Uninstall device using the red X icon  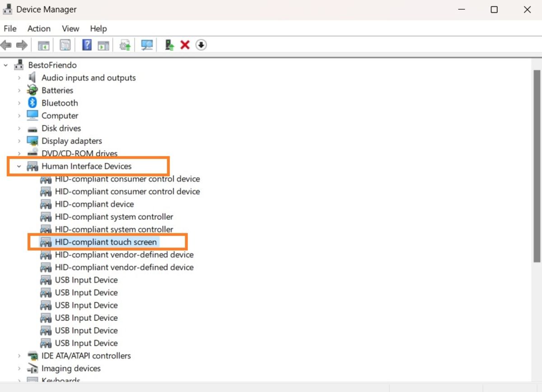click(185, 45)
